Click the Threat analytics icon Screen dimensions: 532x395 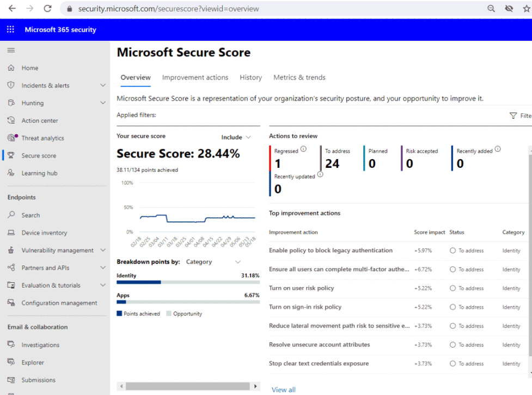click(12, 138)
